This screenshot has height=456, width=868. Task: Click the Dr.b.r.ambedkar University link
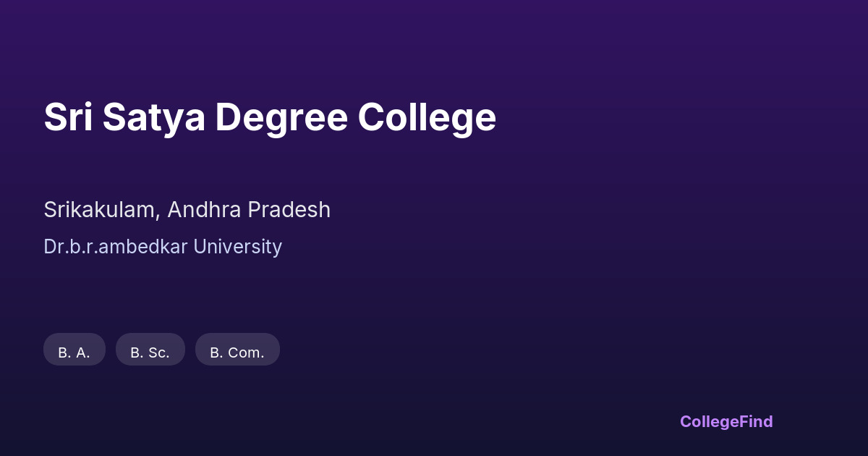tap(163, 247)
